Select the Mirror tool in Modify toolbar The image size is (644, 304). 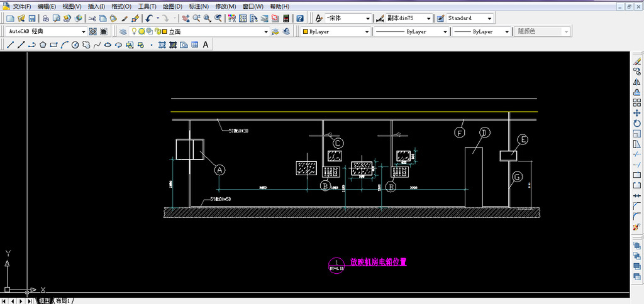tap(637, 82)
